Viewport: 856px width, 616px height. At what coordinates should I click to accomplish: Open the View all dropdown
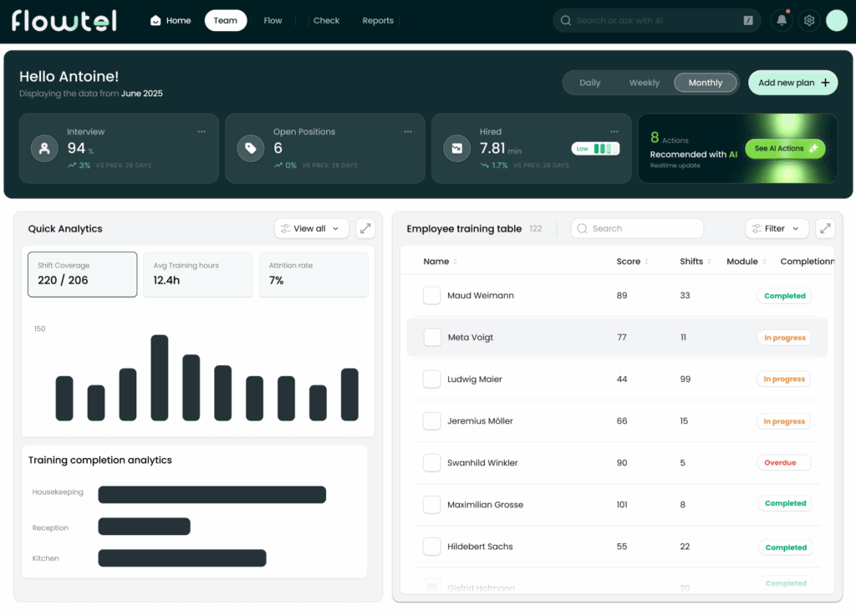click(311, 228)
